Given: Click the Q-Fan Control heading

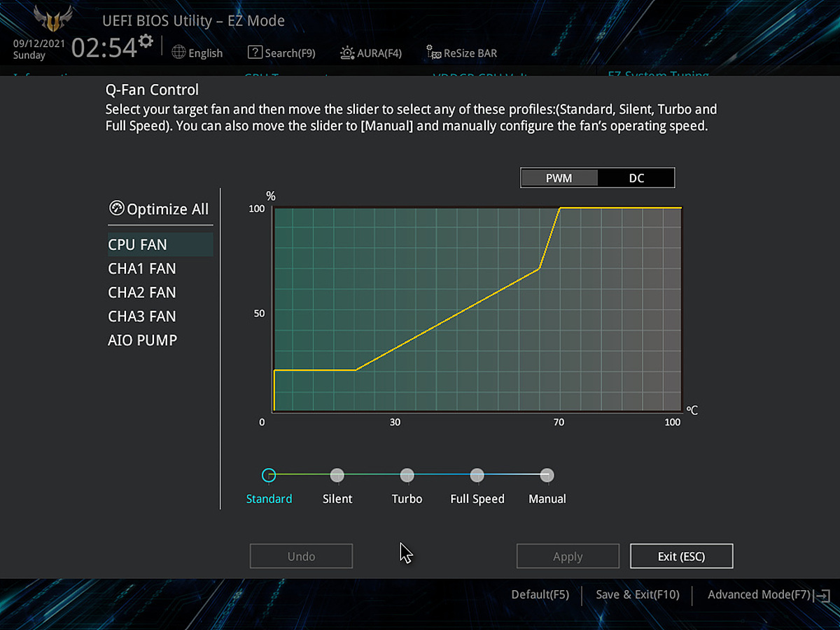Looking at the screenshot, I should 152,90.
